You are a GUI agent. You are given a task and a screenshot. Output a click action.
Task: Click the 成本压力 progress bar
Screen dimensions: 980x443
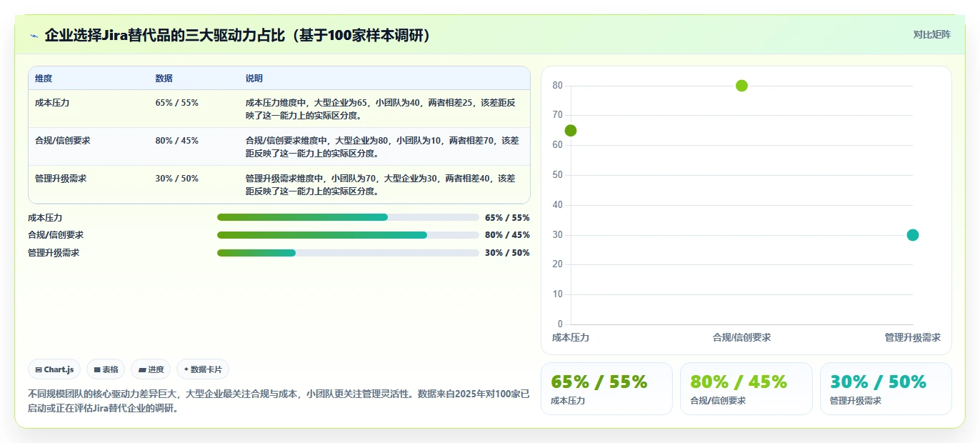pyautogui.click(x=348, y=217)
